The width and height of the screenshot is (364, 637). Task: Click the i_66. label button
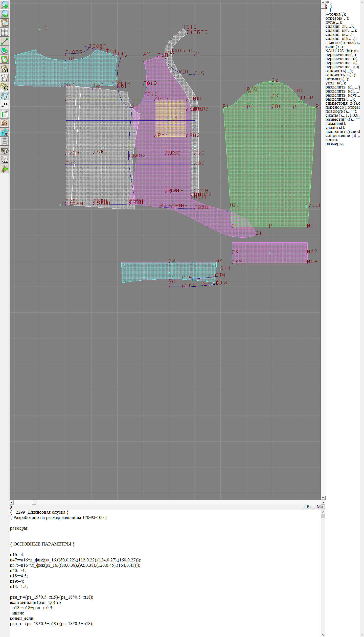click(x=5, y=105)
